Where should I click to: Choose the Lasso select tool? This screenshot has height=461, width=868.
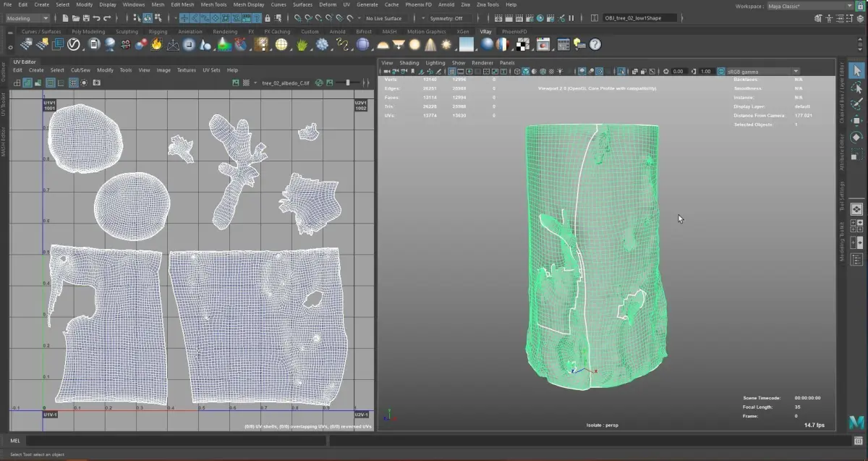coord(857,88)
